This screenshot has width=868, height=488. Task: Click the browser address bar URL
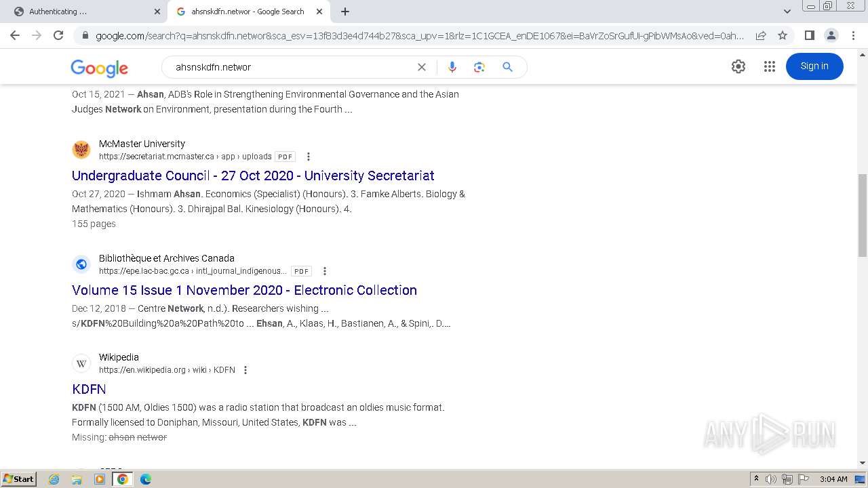pyautogui.click(x=419, y=35)
